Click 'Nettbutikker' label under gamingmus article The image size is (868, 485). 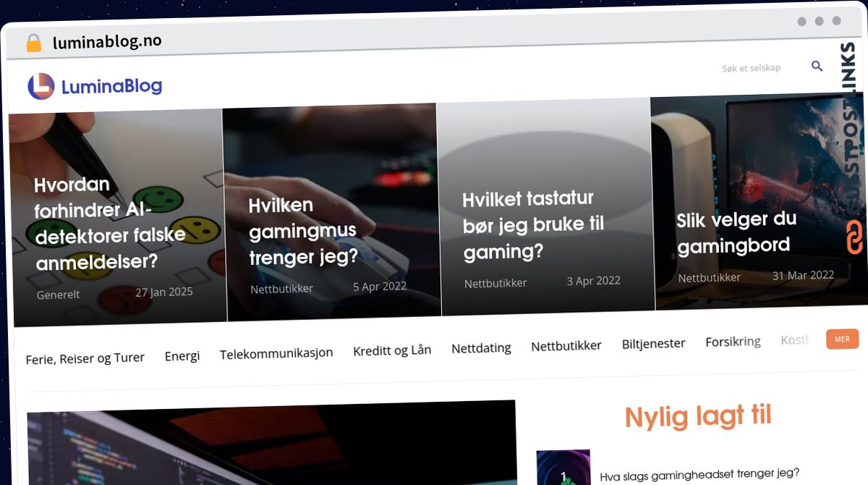(x=281, y=288)
